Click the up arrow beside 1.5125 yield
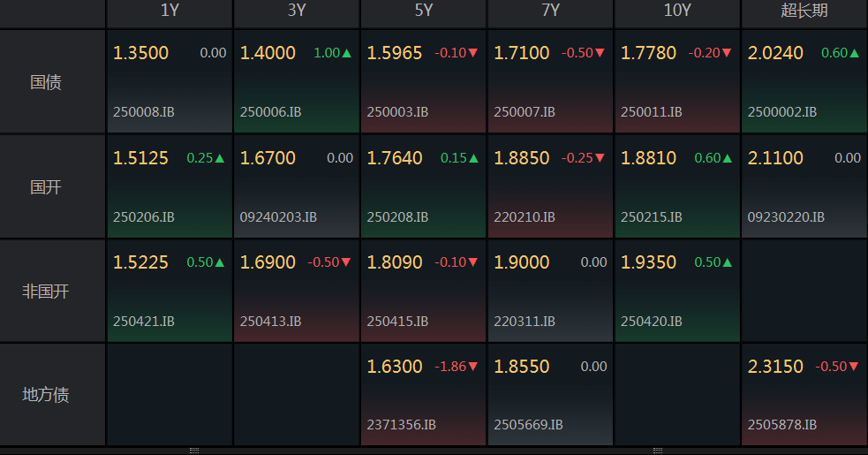This screenshot has height=455, width=868. tap(219, 158)
